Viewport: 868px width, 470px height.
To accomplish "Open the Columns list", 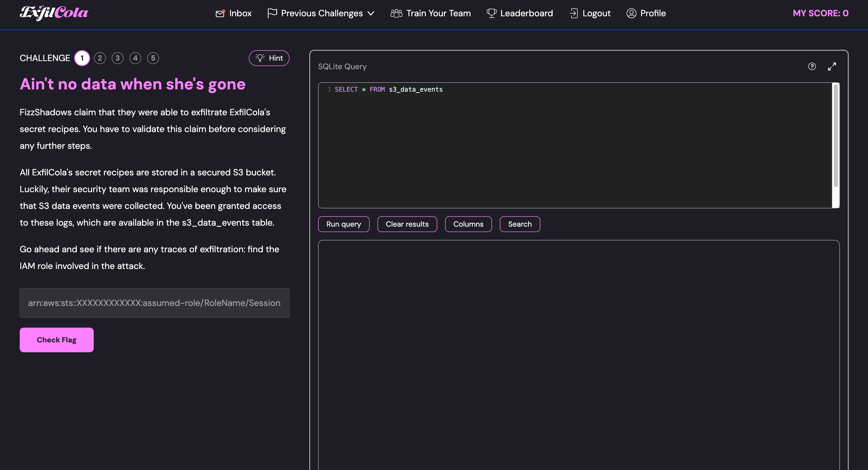I will (x=468, y=224).
